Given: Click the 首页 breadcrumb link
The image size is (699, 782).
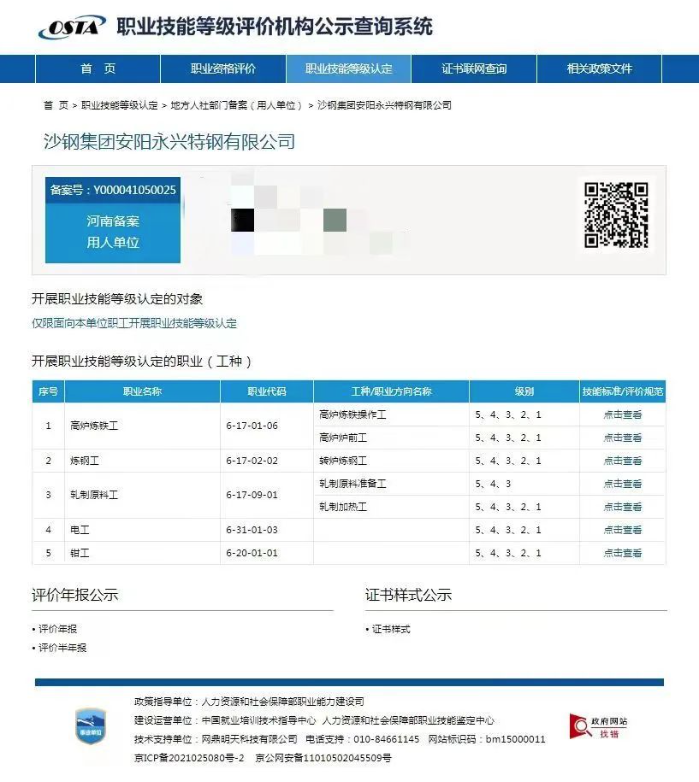Looking at the screenshot, I should coord(56,105).
